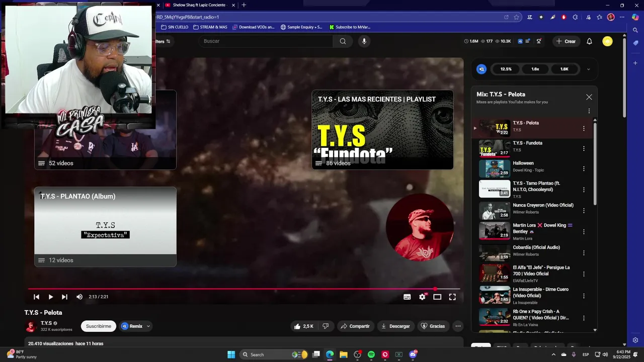Dislike the T.Y.S - Pelota video

pyautogui.click(x=326, y=326)
